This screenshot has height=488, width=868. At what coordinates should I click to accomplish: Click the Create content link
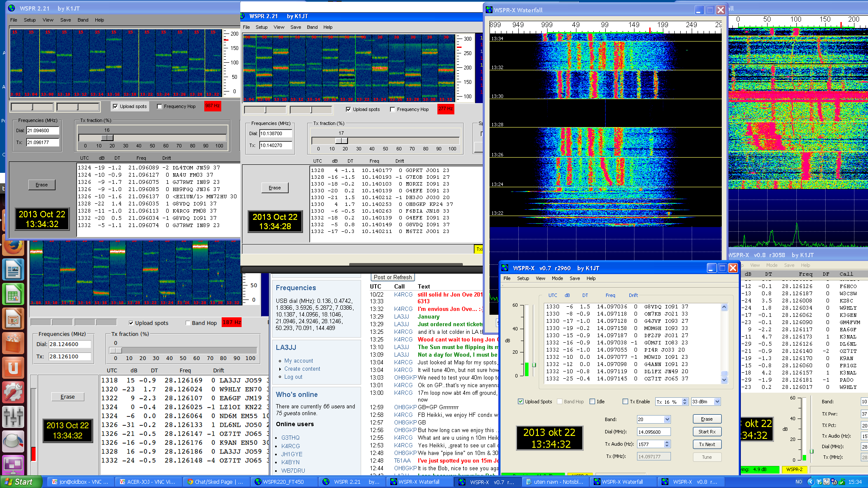(302, 369)
